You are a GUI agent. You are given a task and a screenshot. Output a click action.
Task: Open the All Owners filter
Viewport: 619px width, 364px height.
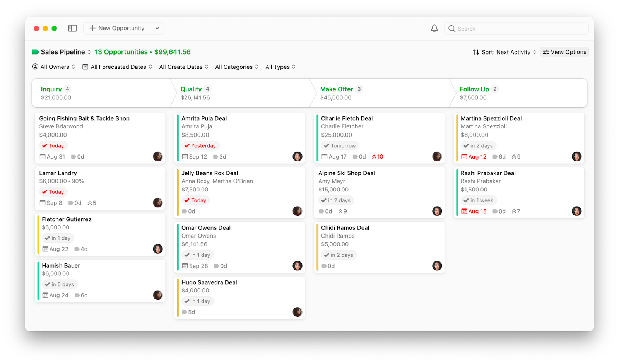pos(54,67)
